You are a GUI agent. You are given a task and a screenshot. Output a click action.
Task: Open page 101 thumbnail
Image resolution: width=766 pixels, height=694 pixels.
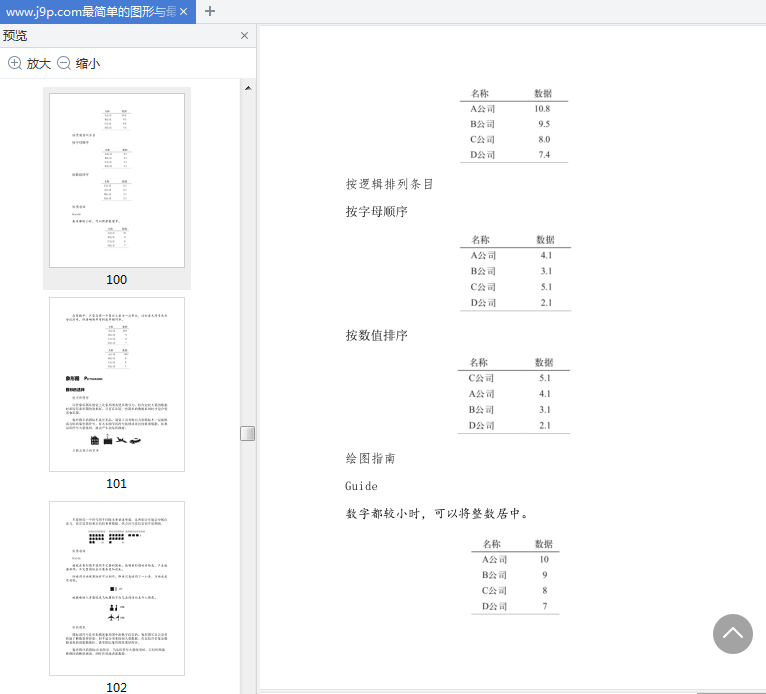click(x=117, y=384)
